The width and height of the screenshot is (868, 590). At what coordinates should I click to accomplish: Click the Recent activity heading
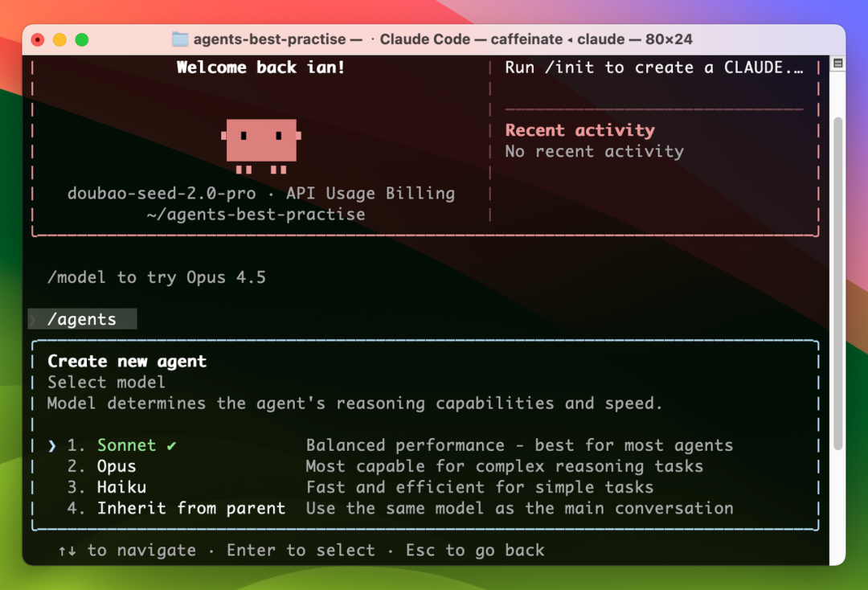click(x=579, y=130)
